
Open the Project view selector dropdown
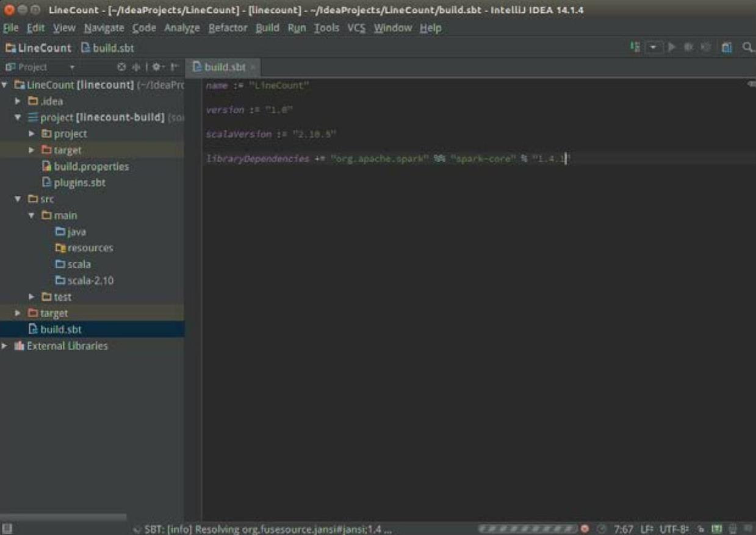point(72,67)
